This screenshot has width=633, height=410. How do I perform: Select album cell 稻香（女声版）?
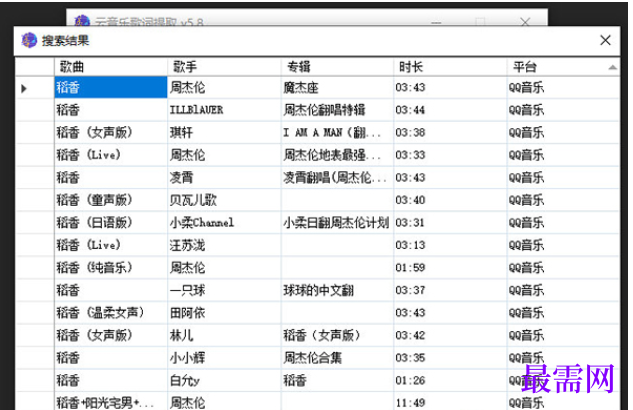tap(337, 336)
